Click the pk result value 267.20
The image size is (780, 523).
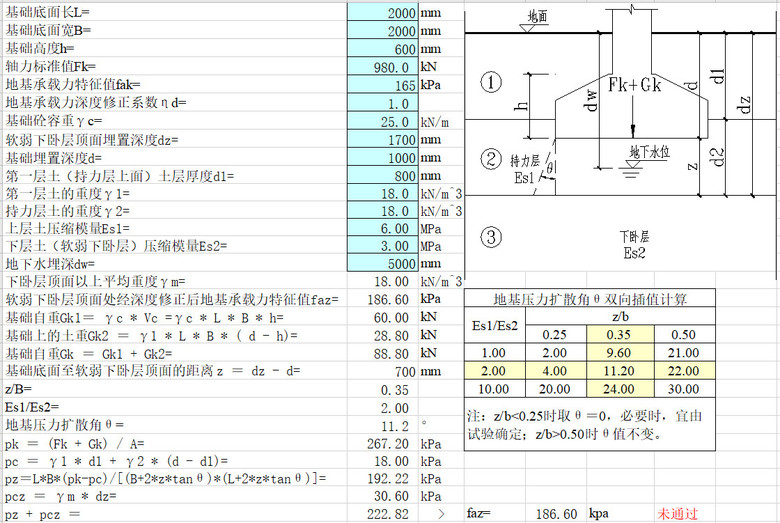(381, 443)
